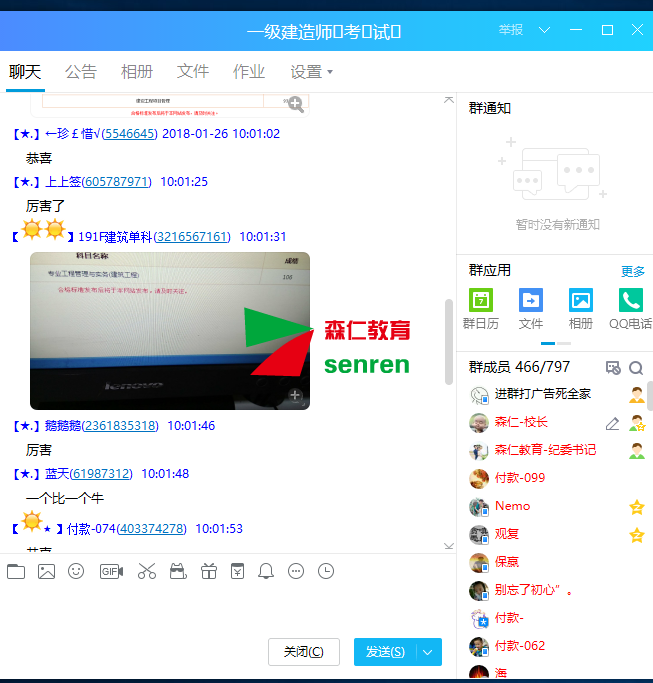653x683 pixels.
Task: Switch to the 公告 tab
Action: 81,72
